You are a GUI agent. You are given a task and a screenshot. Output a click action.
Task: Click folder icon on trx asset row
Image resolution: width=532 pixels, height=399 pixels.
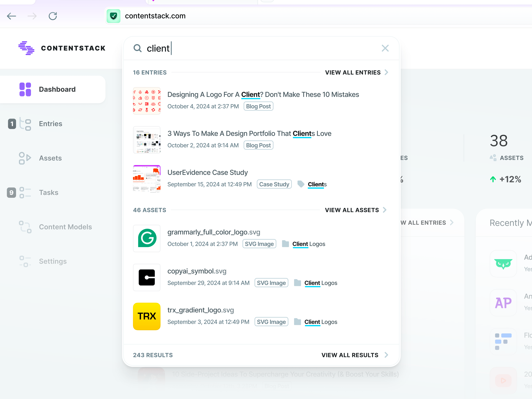pos(297,321)
